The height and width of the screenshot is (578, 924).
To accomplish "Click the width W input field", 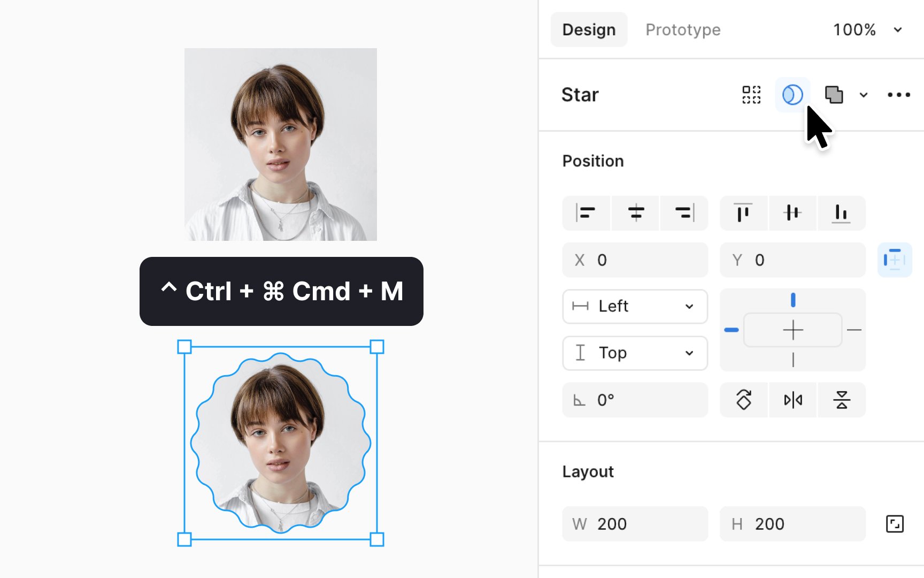I will click(635, 524).
